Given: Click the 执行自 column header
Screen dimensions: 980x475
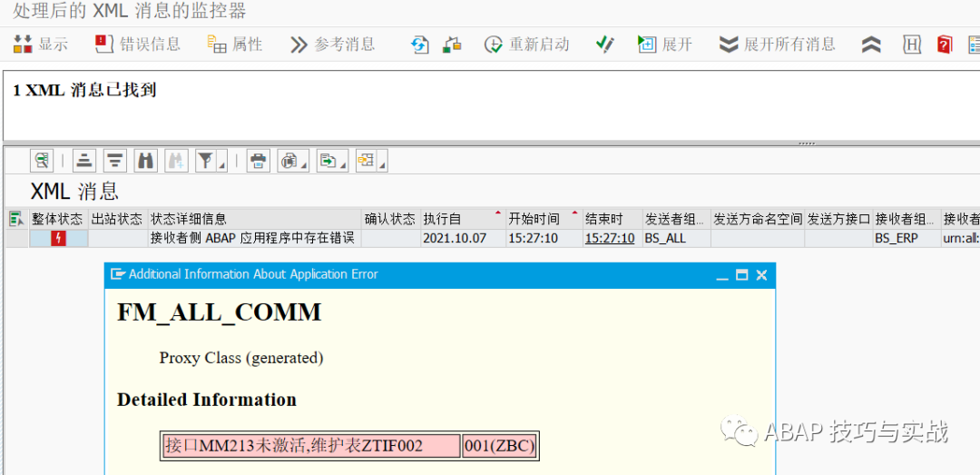Looking at the screenshot, I should pos(463,219).
